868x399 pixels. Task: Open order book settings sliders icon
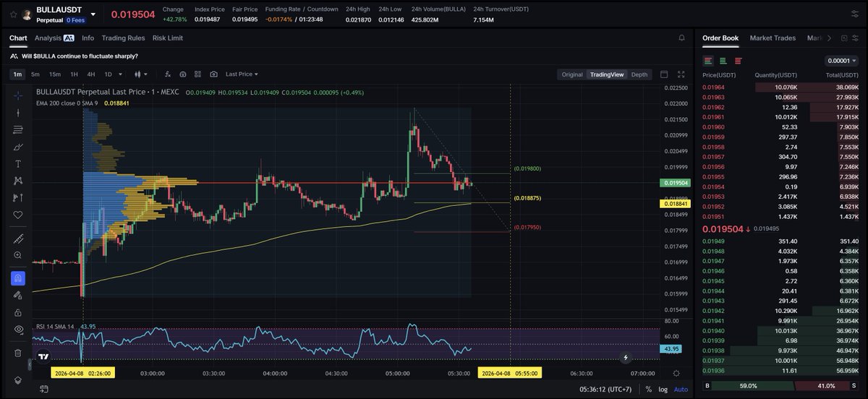854,38
